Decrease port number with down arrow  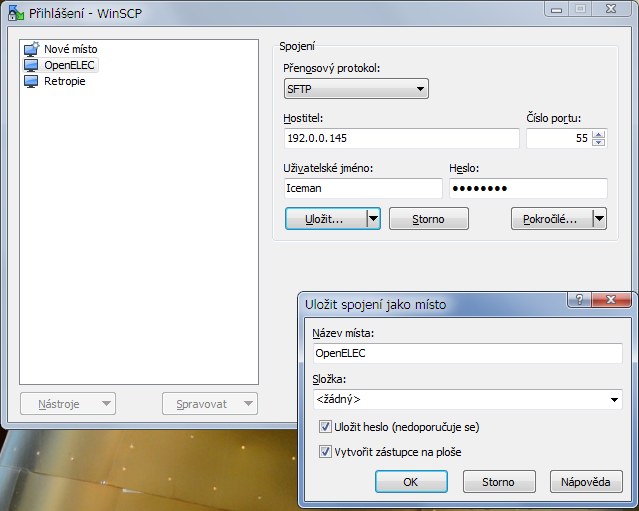pyautogui.click(x=598, y=143)
